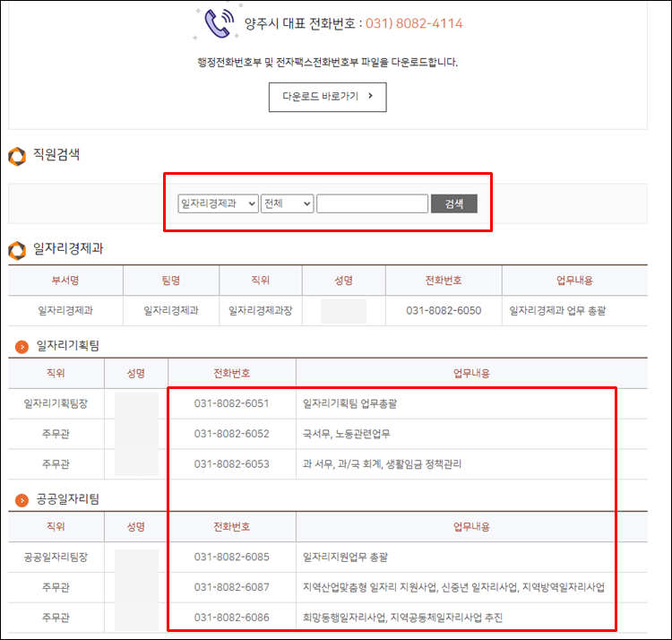Click 국서무, 노동관련업무 duty text

[x=346, y=434]
